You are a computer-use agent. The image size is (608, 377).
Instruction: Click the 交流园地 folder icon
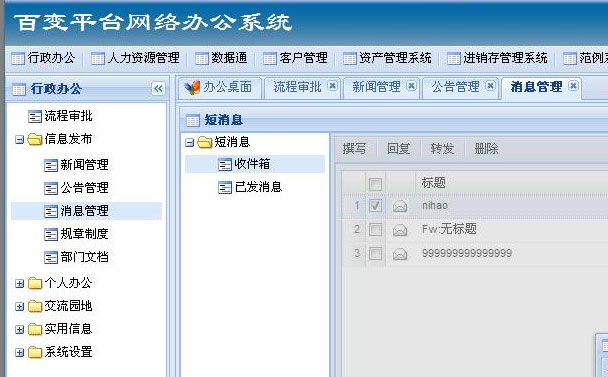(35, 306)
